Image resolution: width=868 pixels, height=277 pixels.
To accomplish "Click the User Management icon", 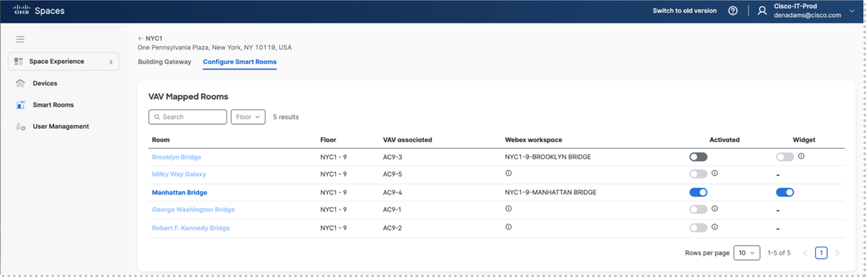I will tap(20, 126).
